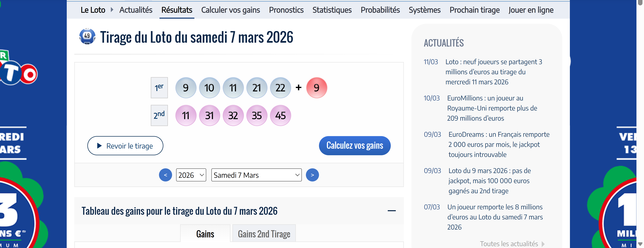Click the red Chance ball number 9

point(316,88)
